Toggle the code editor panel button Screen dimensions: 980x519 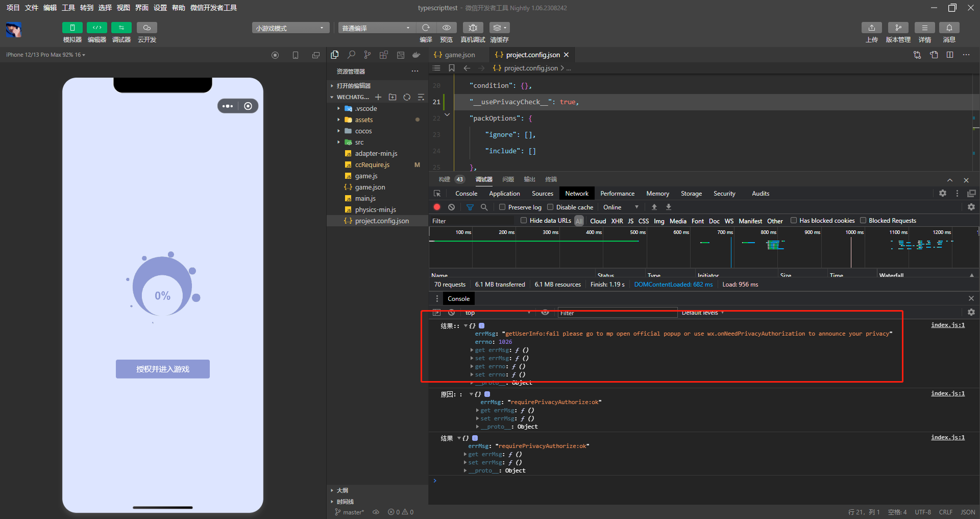[96, 28]
